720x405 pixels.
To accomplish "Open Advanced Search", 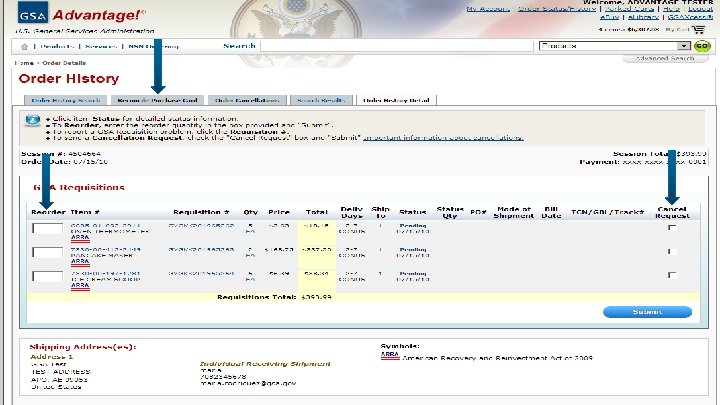I will (x=665, y=58).
